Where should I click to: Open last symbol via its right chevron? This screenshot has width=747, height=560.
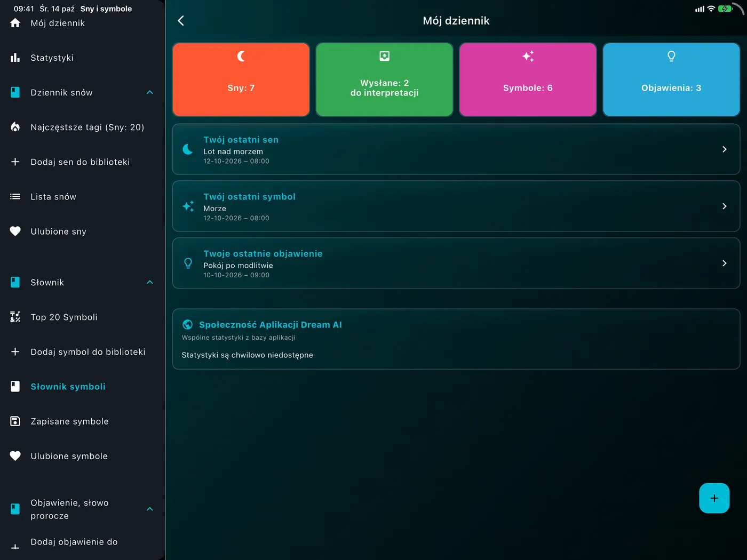(724, 206)
